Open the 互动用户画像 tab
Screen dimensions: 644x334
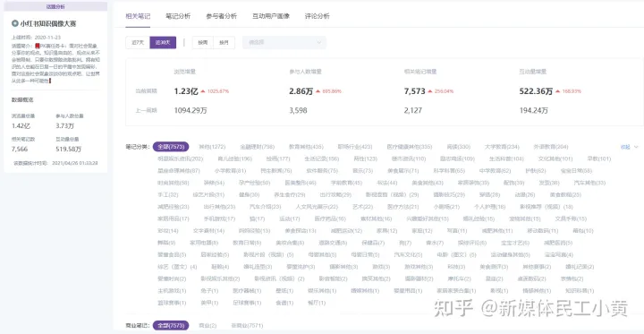tap(271, 16)
